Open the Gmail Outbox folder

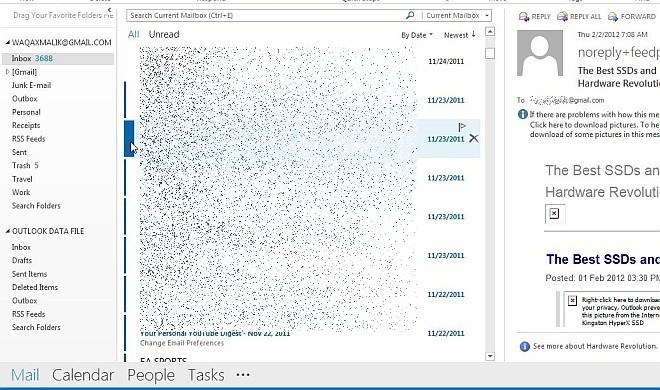tap(24, 98)
